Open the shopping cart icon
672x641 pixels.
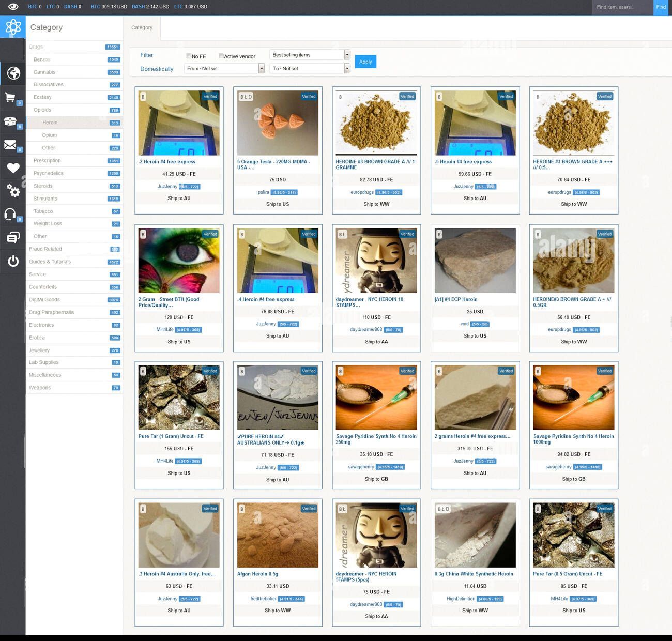coord(10,97)
